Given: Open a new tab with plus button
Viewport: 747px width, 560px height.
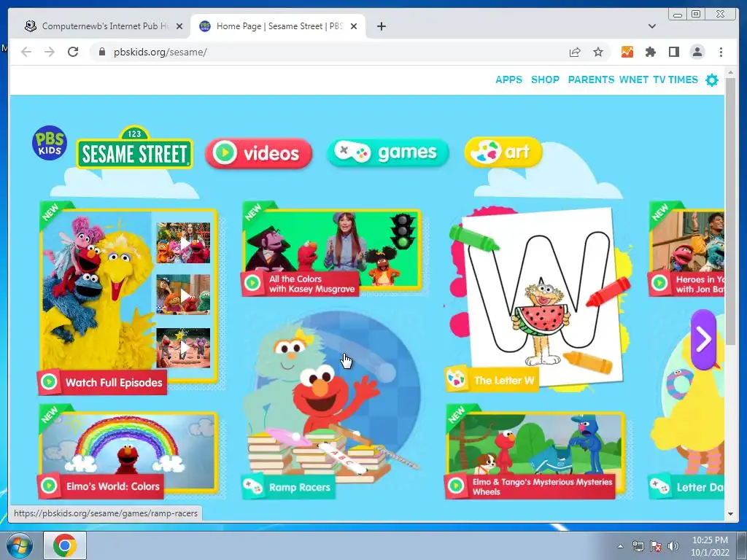Looking at the screenshot, I should pyautogui.click(x=381, y=26).
